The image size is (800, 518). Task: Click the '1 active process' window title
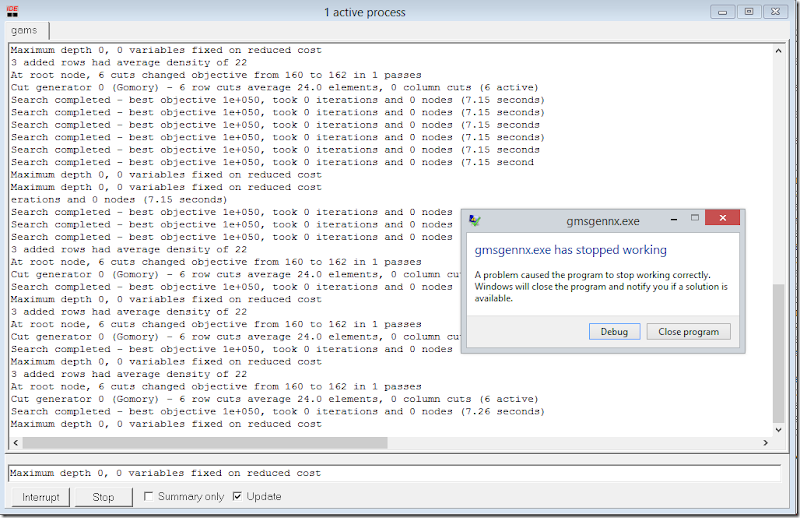point(365,12)
